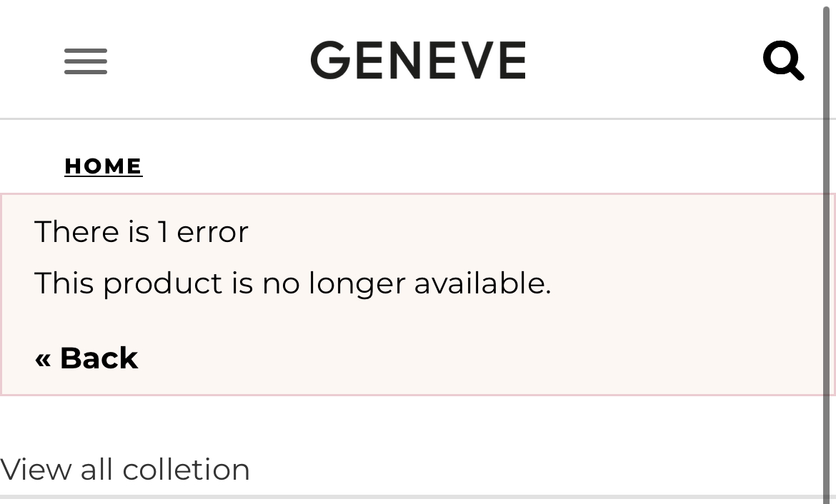Select the HOME breadcrumb link

click(x=104, y=166)
